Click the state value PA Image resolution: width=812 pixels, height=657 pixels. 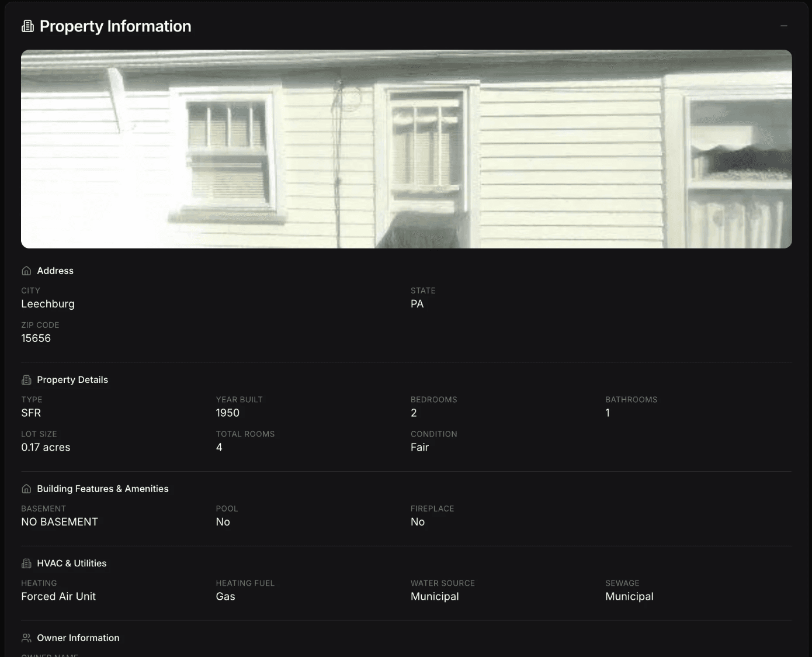coord(417,303)
